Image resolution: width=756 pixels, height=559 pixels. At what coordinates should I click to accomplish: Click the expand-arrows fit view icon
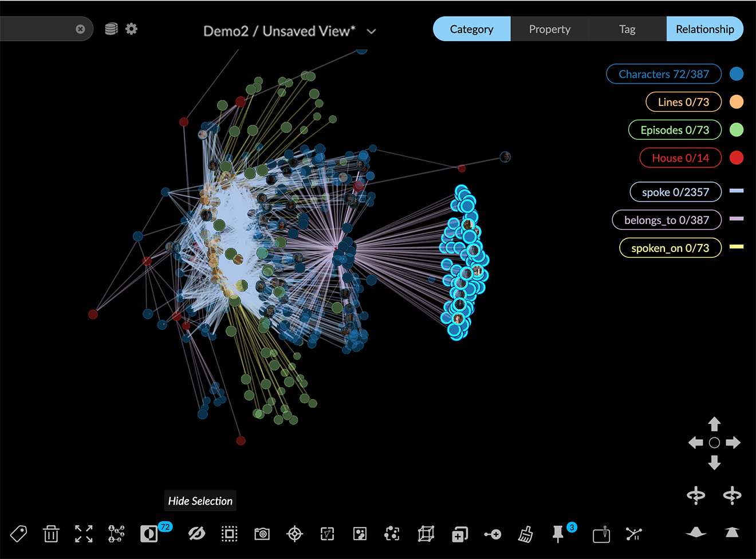[x=84, y=534]
